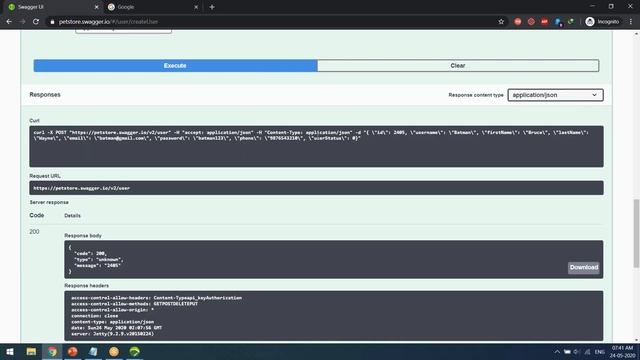This screenshot has height=360, width=640.
Task: Click the Incognito profile indicator
Action: (602, 22)
